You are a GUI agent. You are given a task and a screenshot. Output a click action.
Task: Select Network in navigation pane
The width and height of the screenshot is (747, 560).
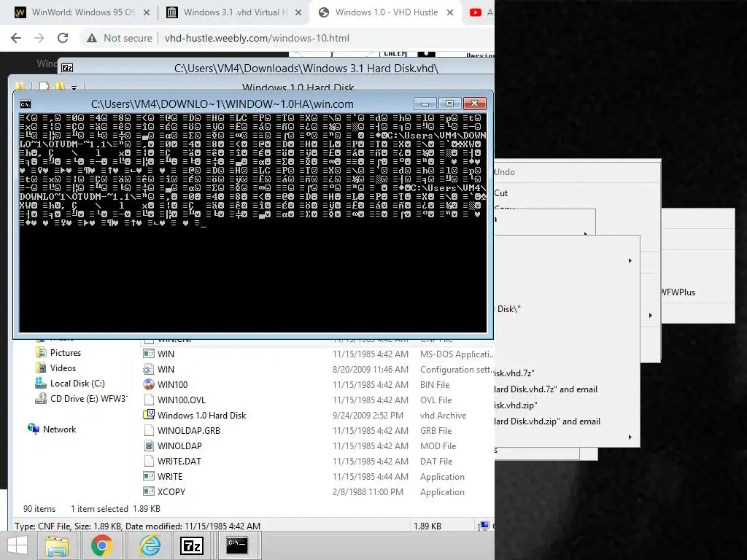(59, 429)
